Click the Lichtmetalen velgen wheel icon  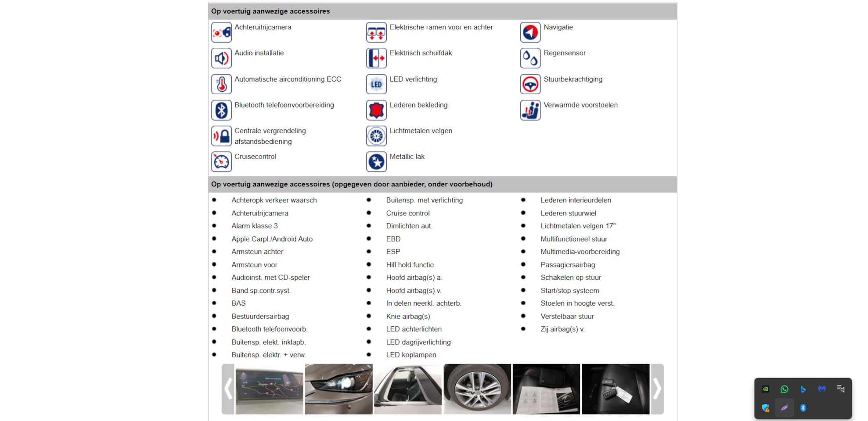pos(376,136)
